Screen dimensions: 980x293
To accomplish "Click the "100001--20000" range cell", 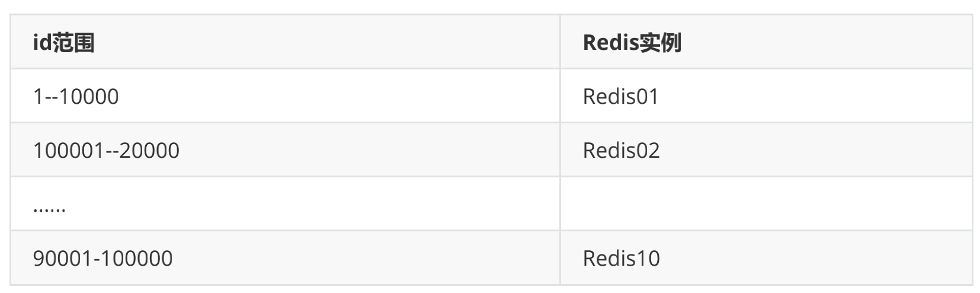I will click(x=106, y=150).
